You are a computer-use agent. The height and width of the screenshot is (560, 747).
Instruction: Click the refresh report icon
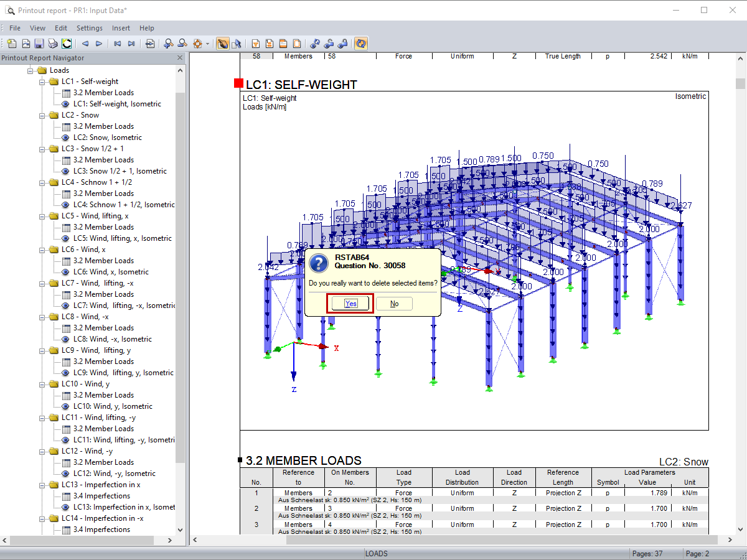[x=360, y=44]
